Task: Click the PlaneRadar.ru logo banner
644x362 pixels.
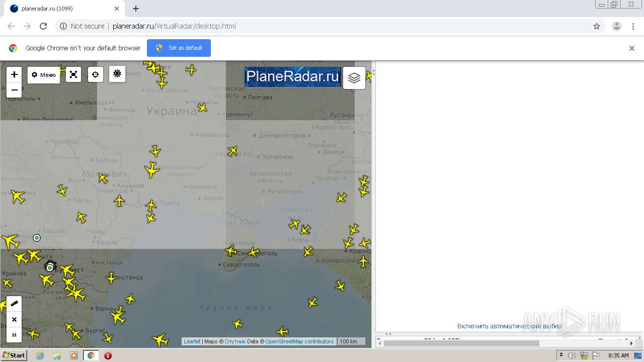Action: click(x=293, y=77)
